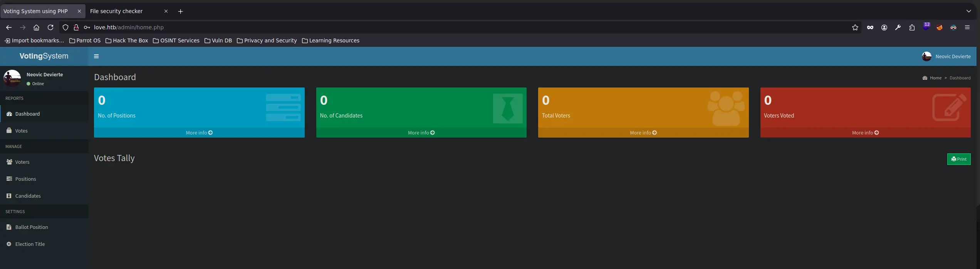Screen dimensions: 980x269
Task: Reload the page with the refresh icon
Action: point(50,27)
